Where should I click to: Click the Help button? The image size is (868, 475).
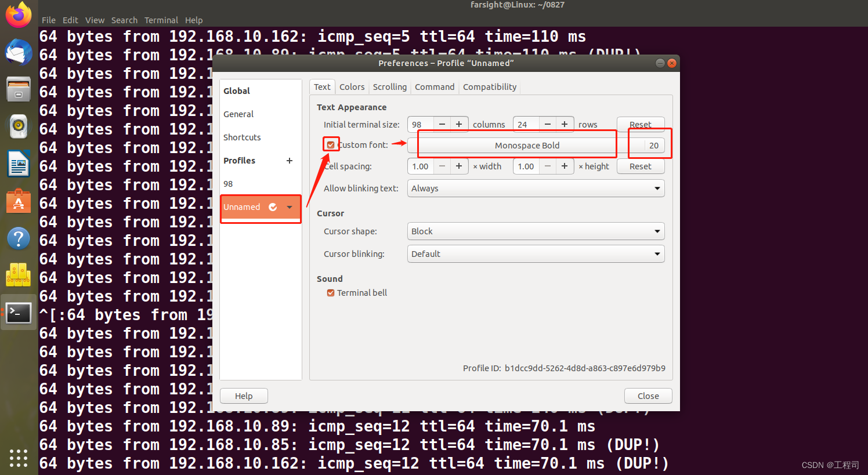click(x=244, y=396)
